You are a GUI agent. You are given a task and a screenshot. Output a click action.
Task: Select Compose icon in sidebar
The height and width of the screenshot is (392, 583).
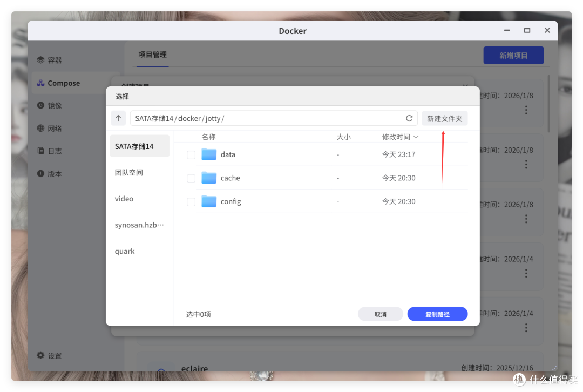tap(40, 83)
